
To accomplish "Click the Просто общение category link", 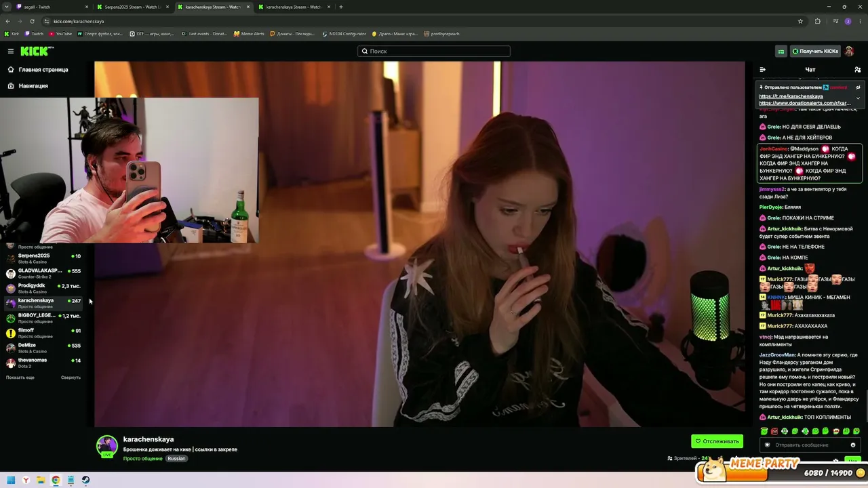I will click(142, 459).
